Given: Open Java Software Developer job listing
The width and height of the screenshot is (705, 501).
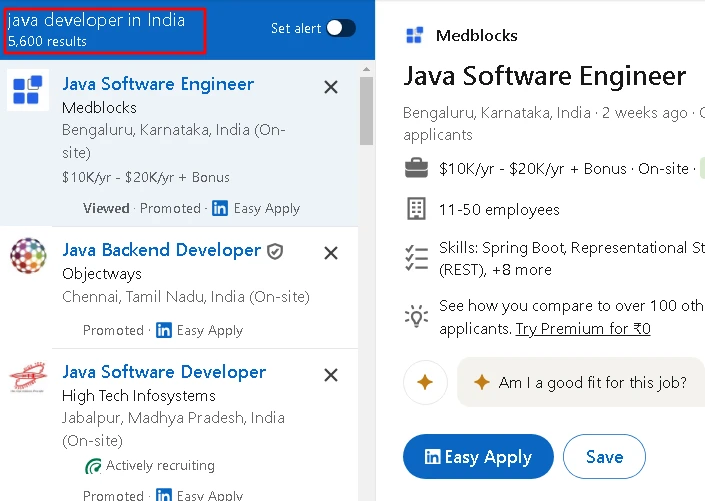Looking at the screenshot, I should 164,372.
